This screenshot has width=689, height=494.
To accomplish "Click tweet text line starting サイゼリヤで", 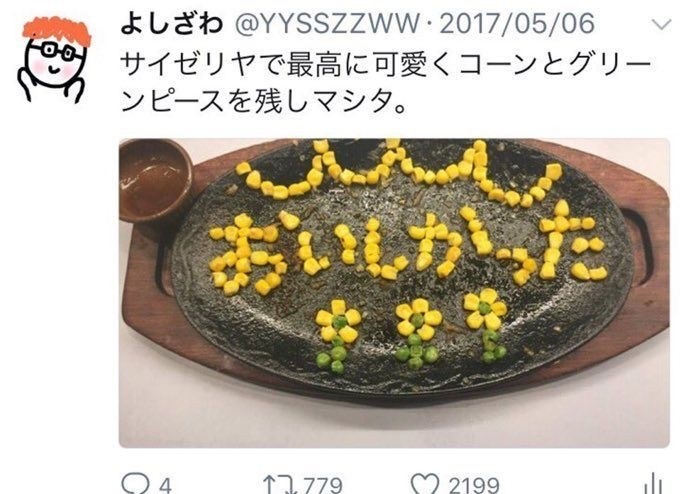I will click(x=385, y=65).
